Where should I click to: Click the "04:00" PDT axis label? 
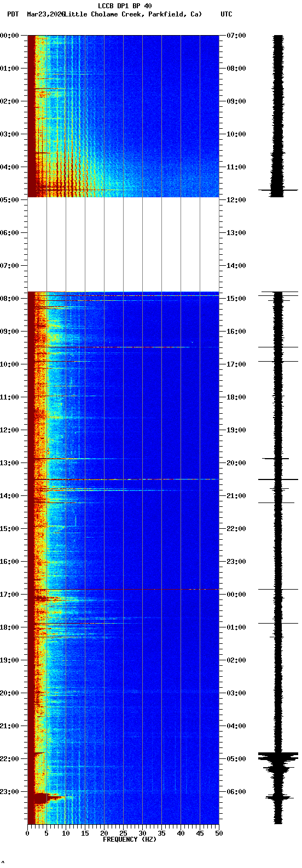pos(9,167)
